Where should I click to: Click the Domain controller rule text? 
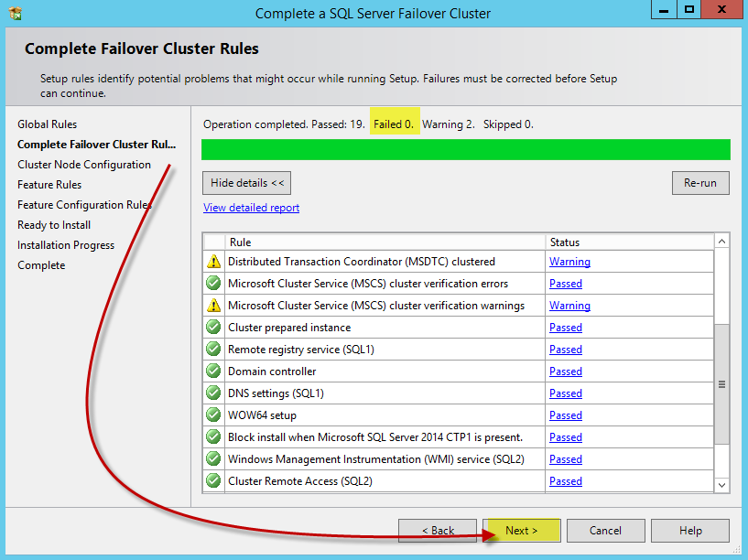pos(272,372)
